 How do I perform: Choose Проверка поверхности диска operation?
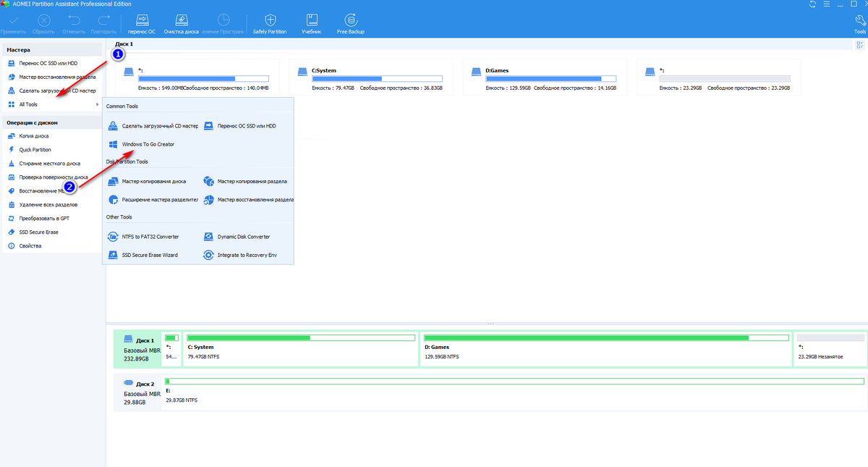[52, 177]
